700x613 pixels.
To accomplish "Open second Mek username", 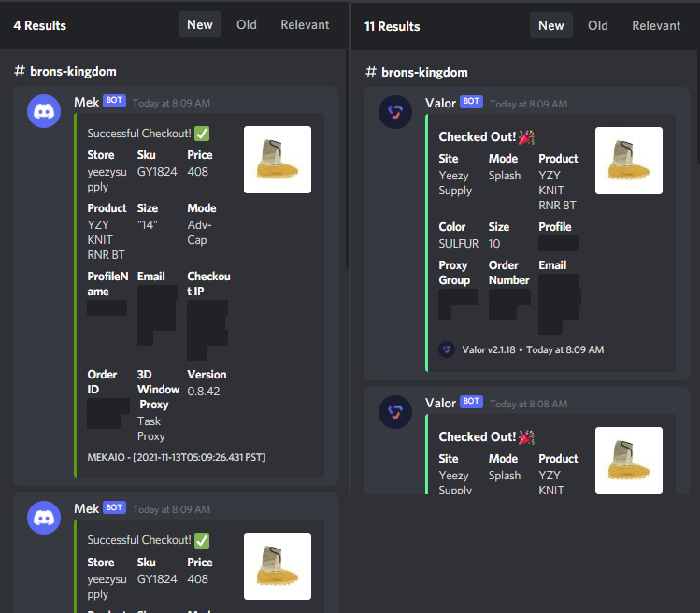I will 86,509.
